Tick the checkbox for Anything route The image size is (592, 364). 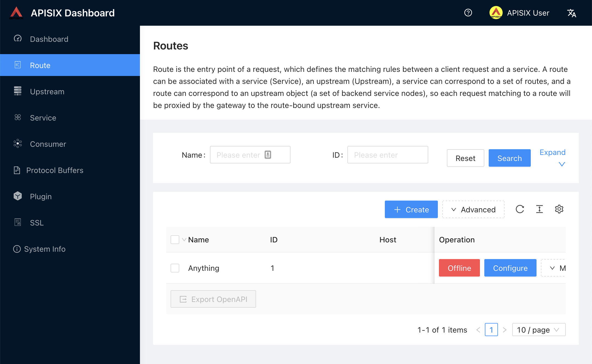coord(175,268)
